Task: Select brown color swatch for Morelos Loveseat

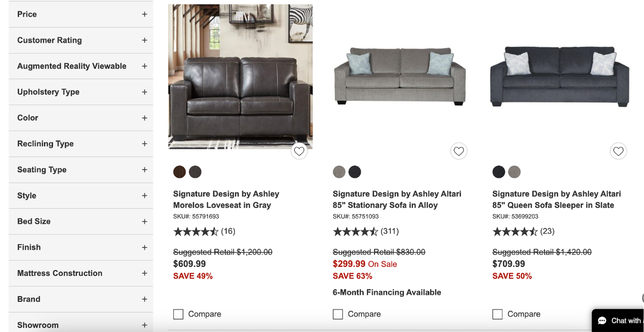Action: [179, 172]
